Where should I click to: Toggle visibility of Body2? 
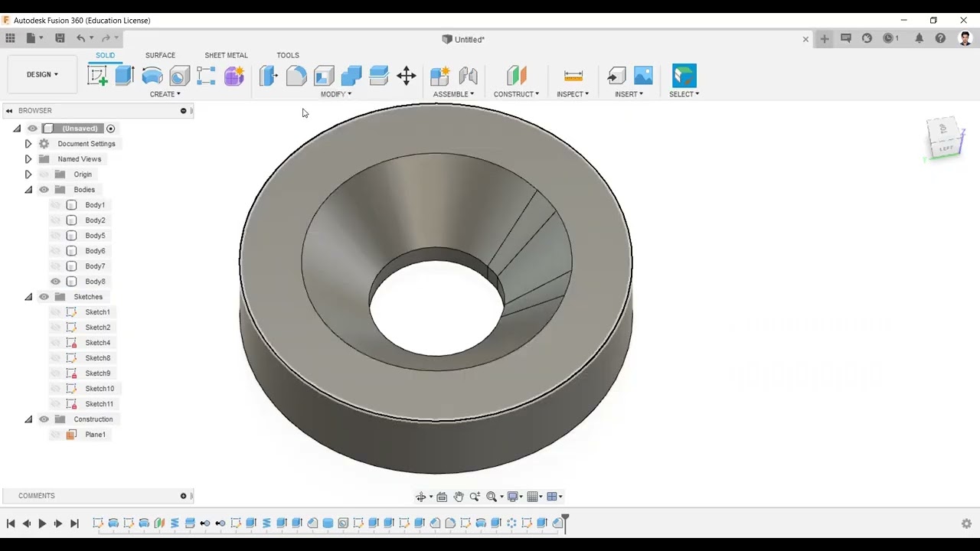[x=55, y=220]
